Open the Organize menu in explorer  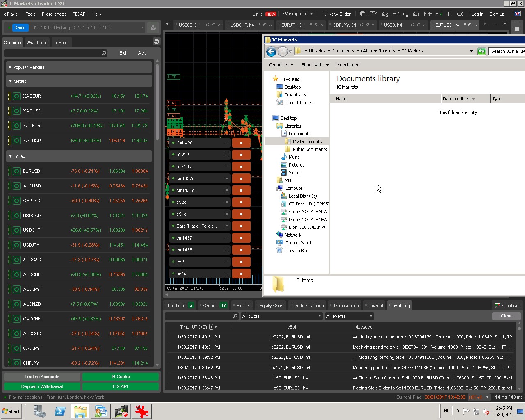[x=281, y=65]
